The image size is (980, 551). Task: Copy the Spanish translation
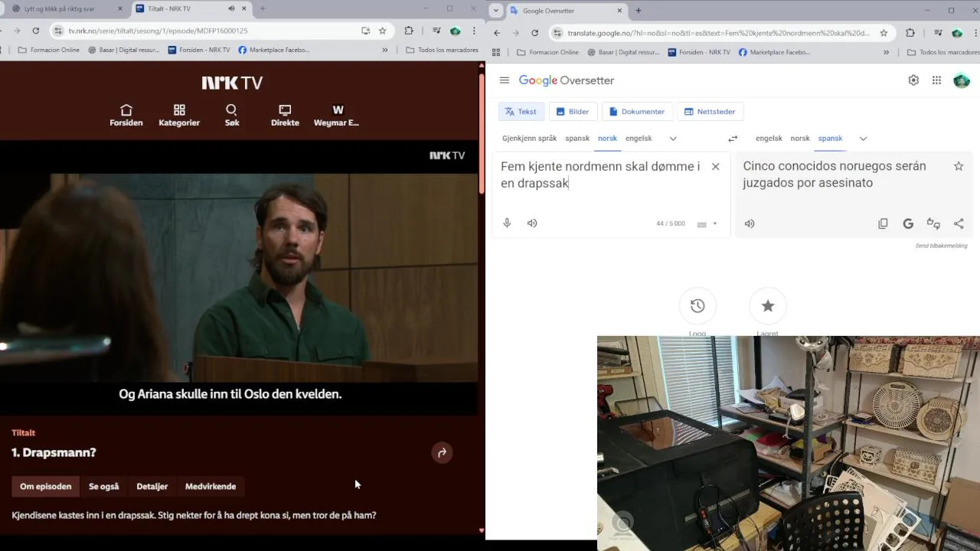pos(883,223)
